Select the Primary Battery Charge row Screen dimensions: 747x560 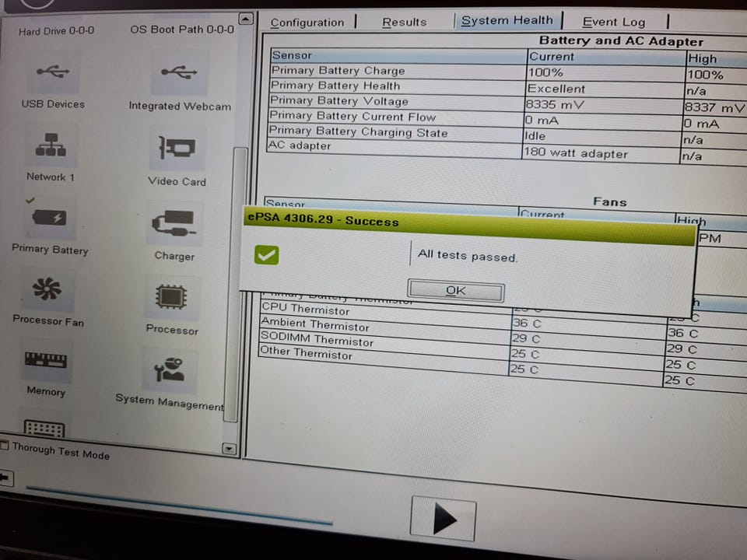coord(508,72)
